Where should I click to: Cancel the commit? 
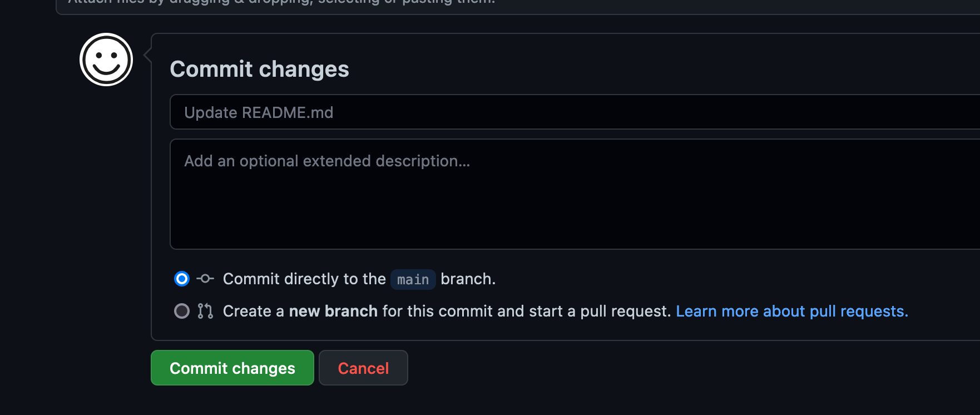[x=363, y=368]
